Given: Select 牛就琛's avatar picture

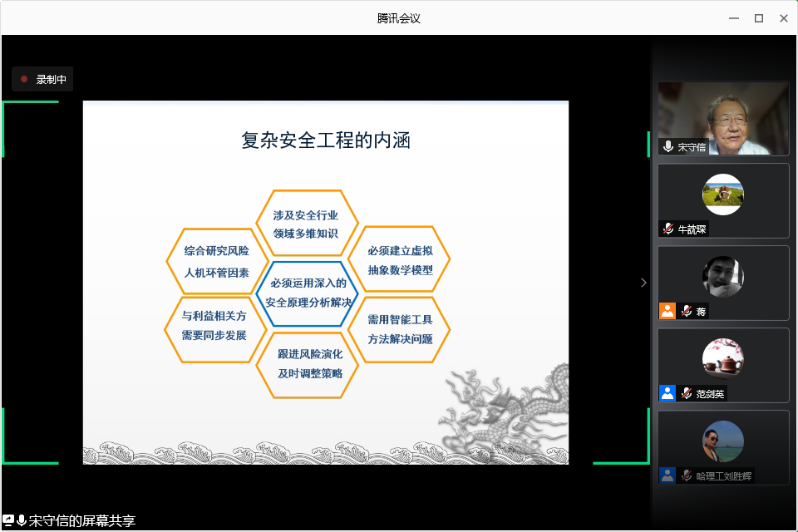Looking at the screenshot, I should pos(722,195).
